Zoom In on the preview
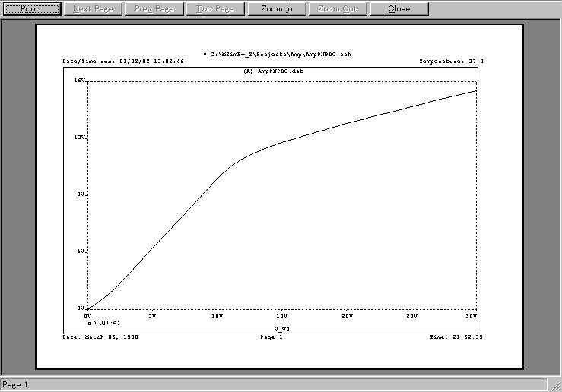Image resolution: width=562 pixels, height=392 pixels. [276, 9]
